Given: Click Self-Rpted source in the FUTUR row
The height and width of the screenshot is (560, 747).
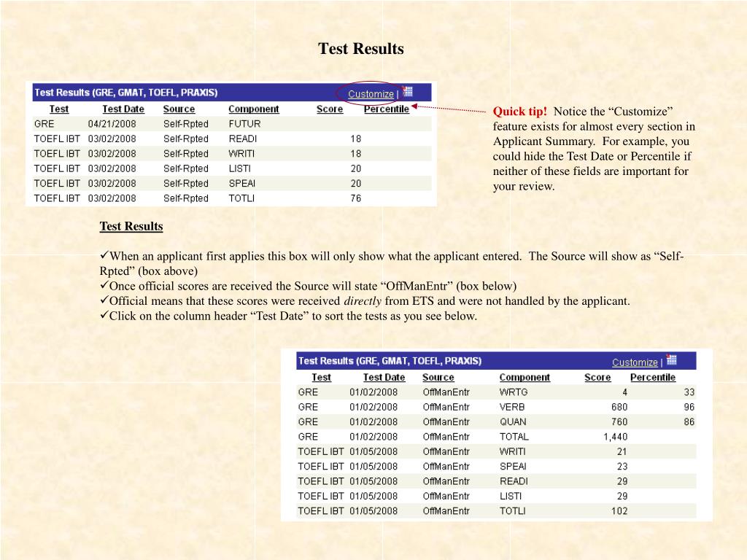Looking at the screenshot, I should click(x=186, y=124).
